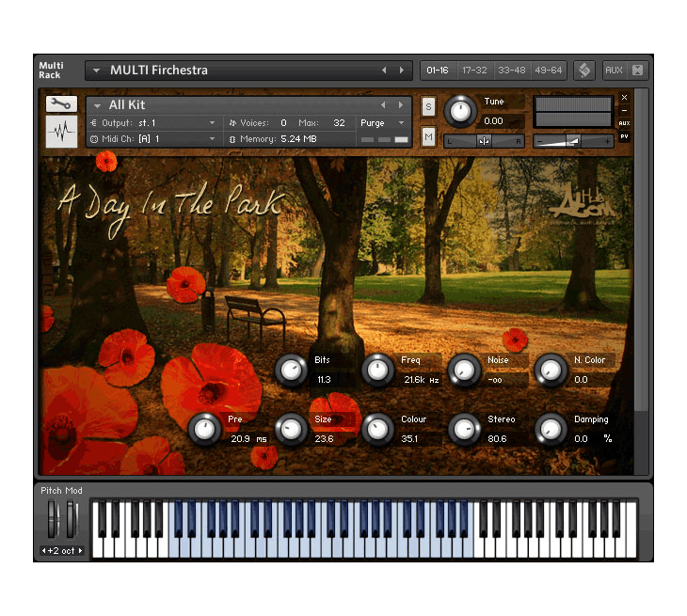687x616 pixels.
Task: Switch to the 49-64 rack page
Action: 548,71
